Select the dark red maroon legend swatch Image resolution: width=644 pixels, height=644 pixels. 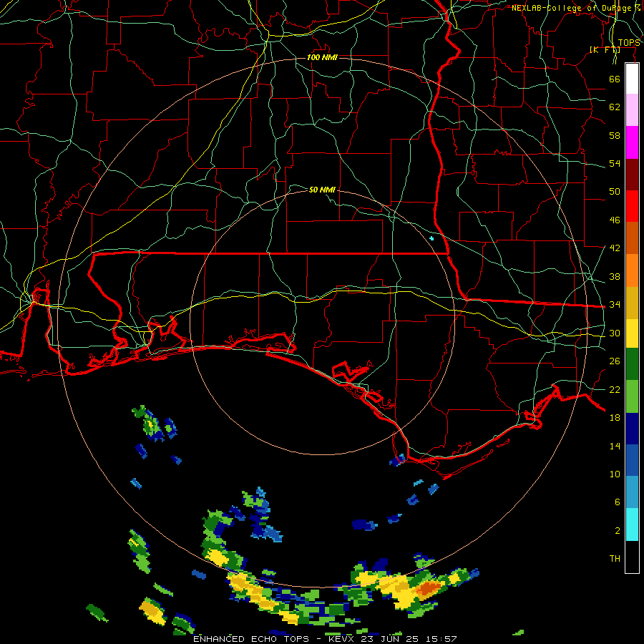coord(632,175)
